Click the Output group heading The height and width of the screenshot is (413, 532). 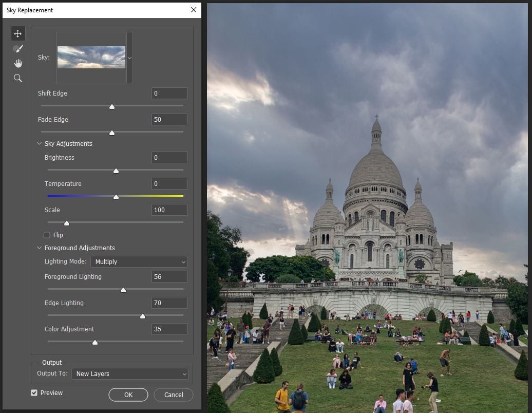click(52, 363)
